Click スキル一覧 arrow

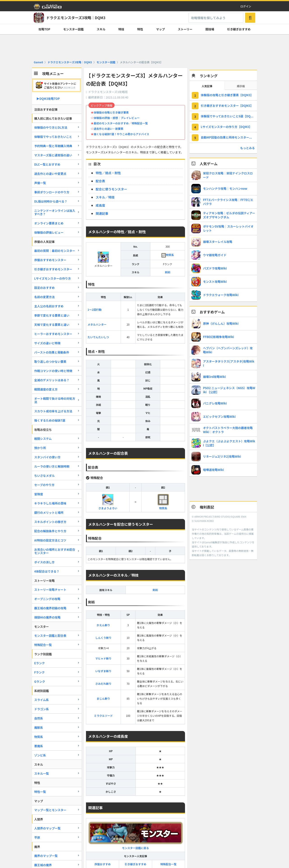coord(78,774)
